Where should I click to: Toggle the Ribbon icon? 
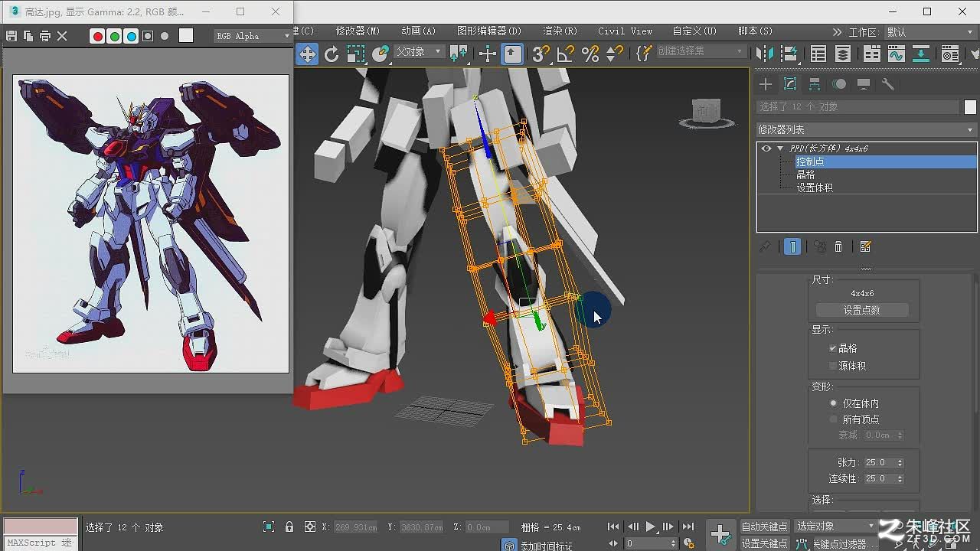point(871,54)
